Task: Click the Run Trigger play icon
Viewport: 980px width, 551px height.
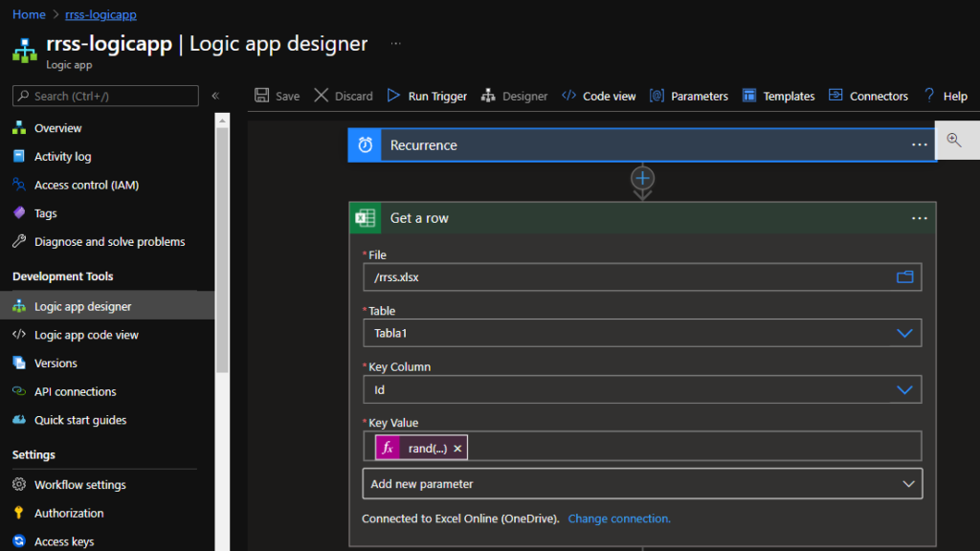Action: pos(393,96)
